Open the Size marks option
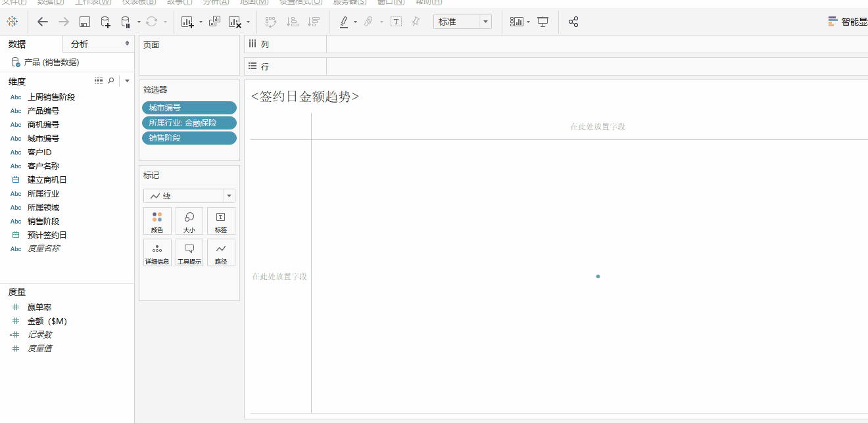The width and height of the screenshot is (868, 424). point(189,220)
